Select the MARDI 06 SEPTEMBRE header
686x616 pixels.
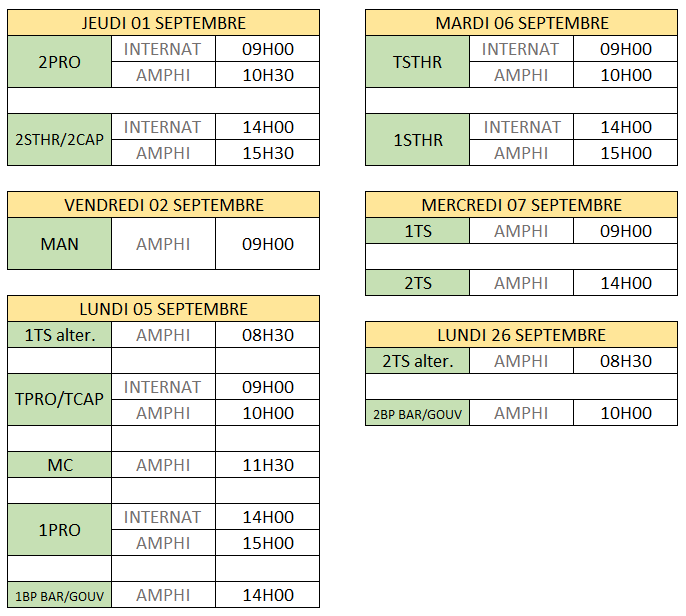pyautogui.click(x=522, y=23)
